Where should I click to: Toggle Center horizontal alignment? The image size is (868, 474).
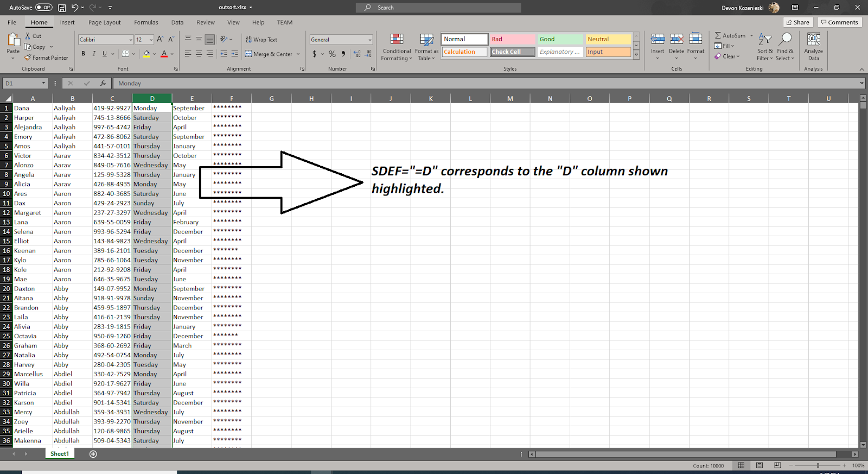tap(199, 54)
